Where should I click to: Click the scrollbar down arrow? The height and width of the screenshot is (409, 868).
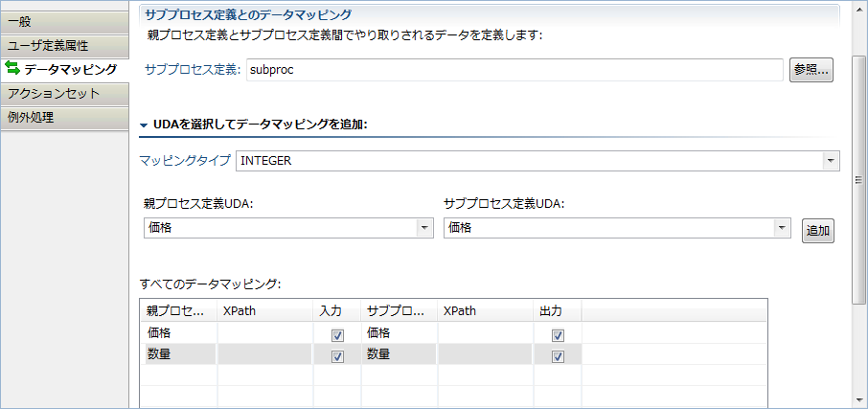coord(859,399)
